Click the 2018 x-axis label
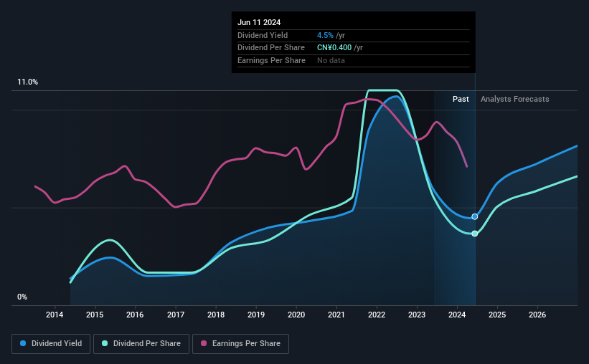This screenshot has height=364, width=589. coord(216,315)
